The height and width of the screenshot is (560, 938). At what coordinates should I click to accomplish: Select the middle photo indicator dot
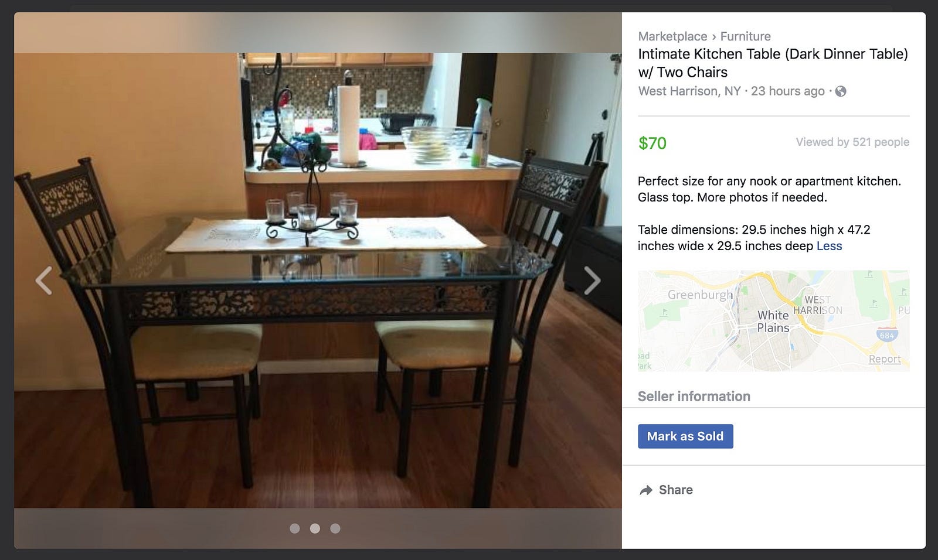coord(315,528)
